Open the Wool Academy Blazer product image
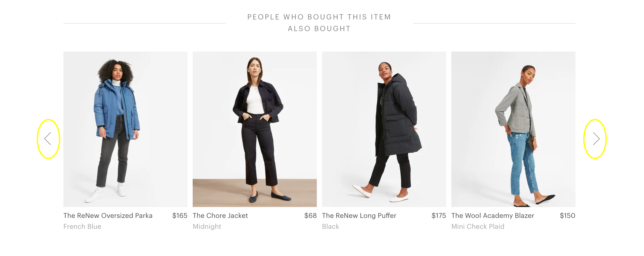644x256 pixels. coord(513,129)
